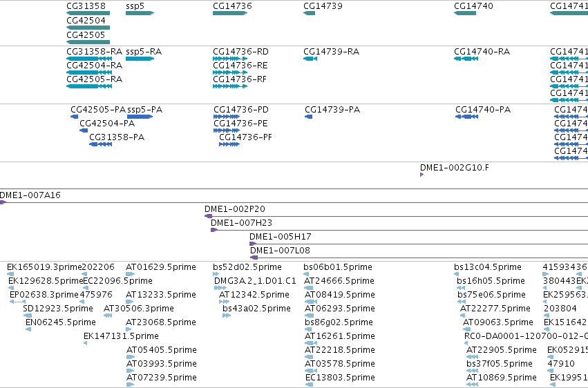
Task: Click EST bs52d02.5prime
Action: pyautogui.click(x=247, y=267)
